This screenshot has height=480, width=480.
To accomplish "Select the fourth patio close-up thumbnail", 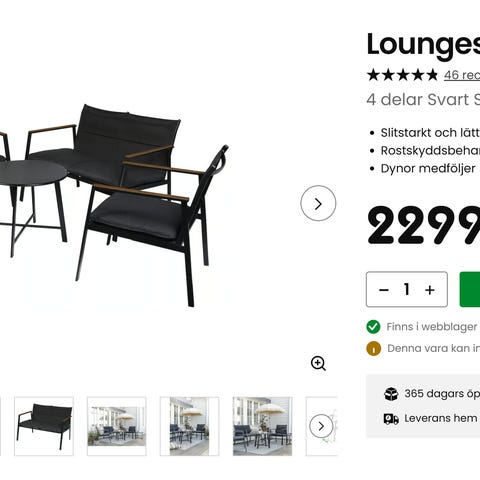I will [262, 426].
